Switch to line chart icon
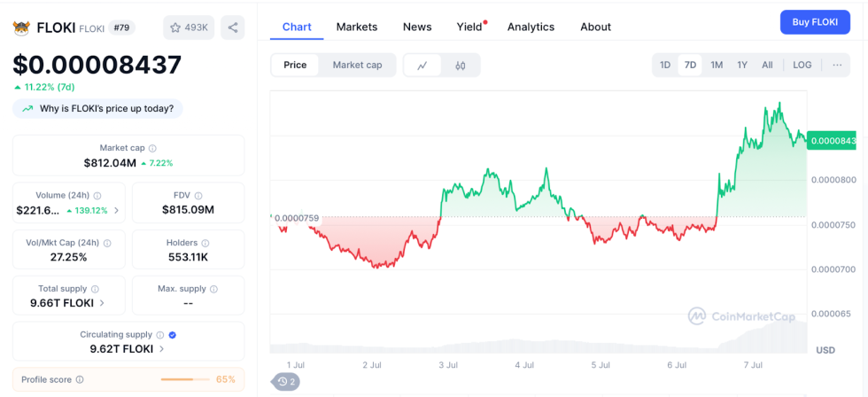Image resolution: width=868 pixels, height=397 pixels. 422,65
